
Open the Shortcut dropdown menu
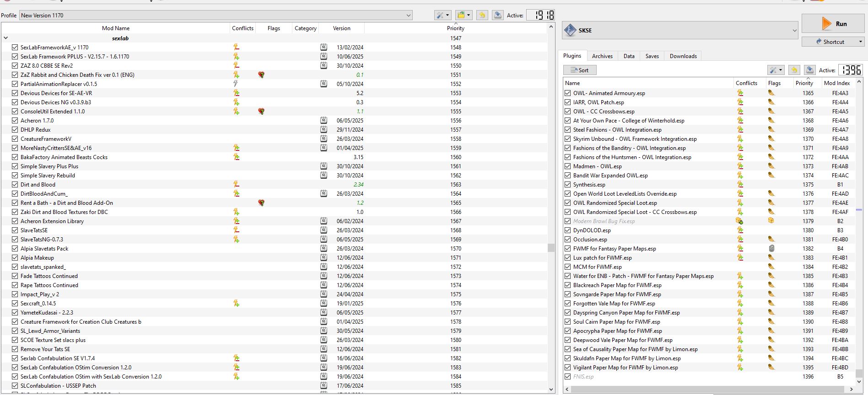pos(833,42)
